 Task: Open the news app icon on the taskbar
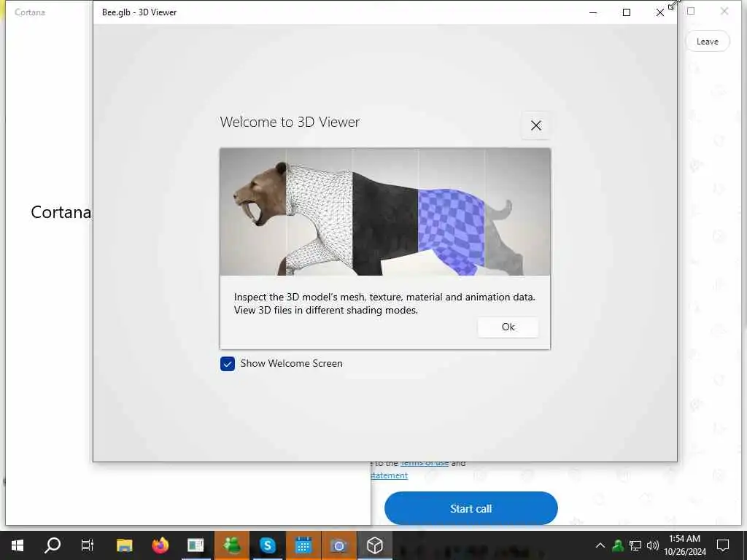pos(196,545)
